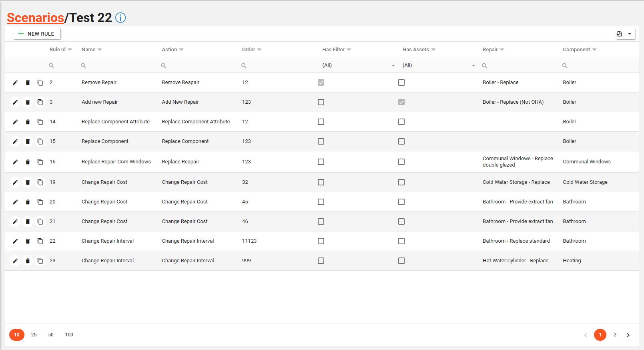Copy rule 21 using the duplicate icon
Image resolution: width=644 pixels, height=350 pixels.
(40, 221)
